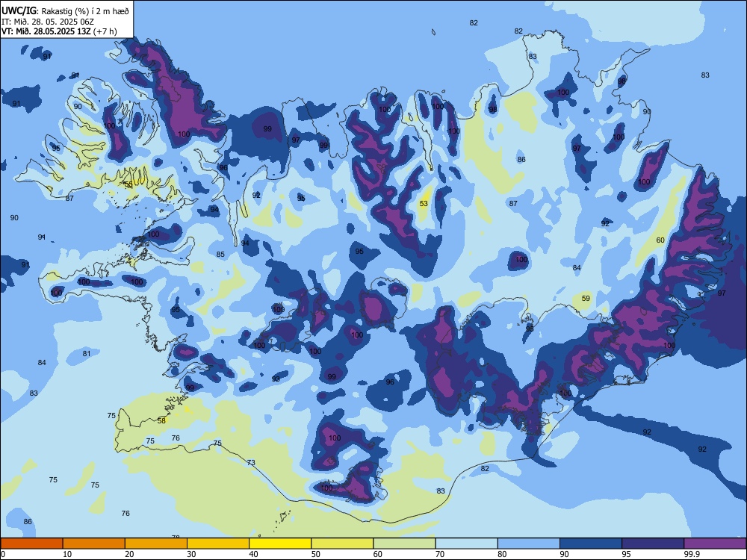Select the dark blue 90–95 legend swatch

point(591,544)
